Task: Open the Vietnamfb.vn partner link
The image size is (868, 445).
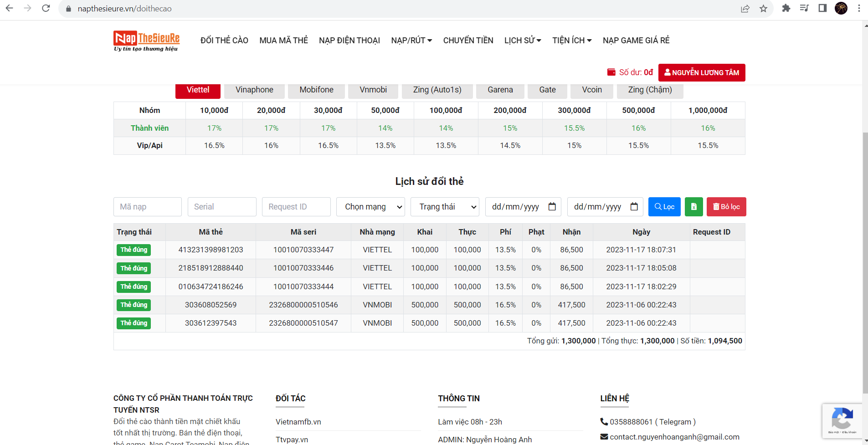Action: (298, 422)
